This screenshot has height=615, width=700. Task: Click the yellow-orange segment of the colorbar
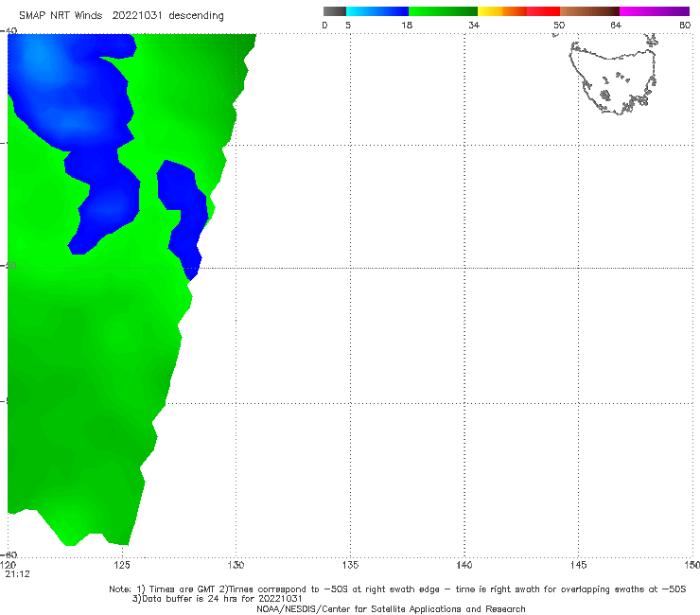[x=502, y=11]
